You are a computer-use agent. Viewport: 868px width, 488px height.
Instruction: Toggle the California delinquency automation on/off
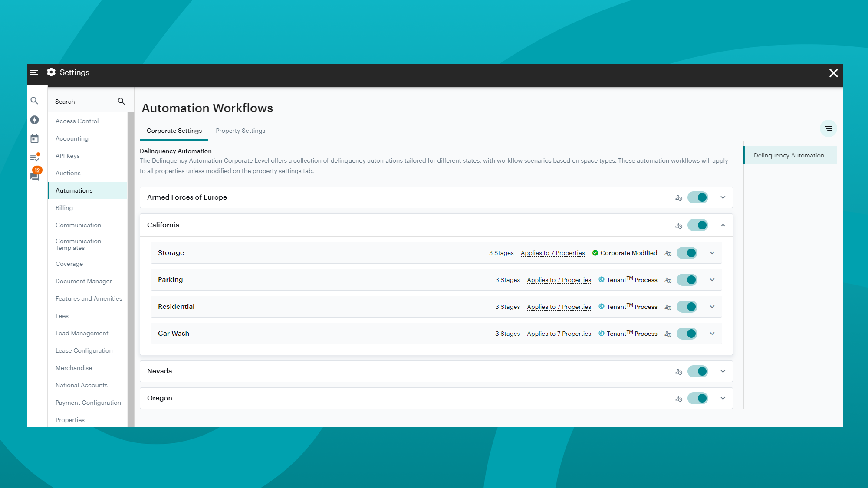(697, 225)
